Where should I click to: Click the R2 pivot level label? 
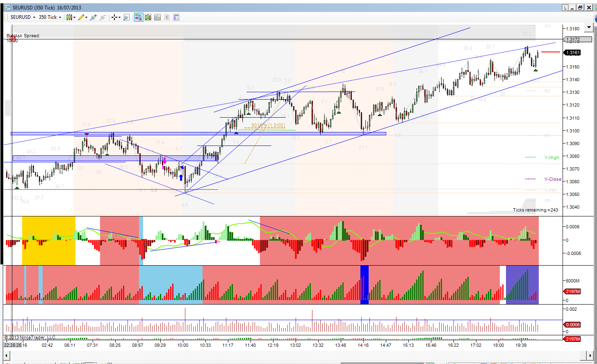point(547,91)
